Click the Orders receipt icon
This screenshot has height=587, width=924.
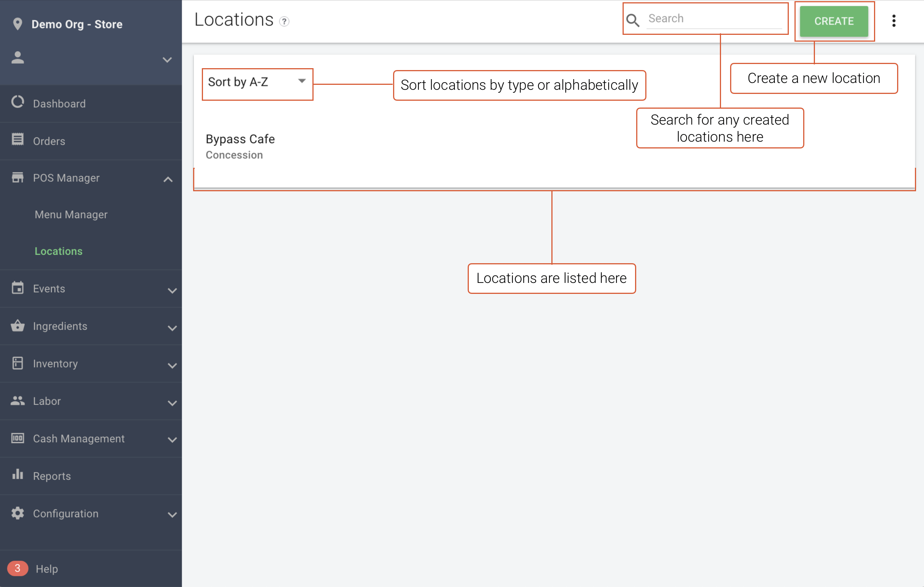pos(18,139)
